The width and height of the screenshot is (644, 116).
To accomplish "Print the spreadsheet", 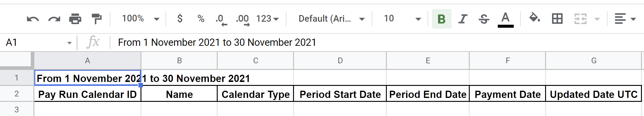I will tap(75, 19).
